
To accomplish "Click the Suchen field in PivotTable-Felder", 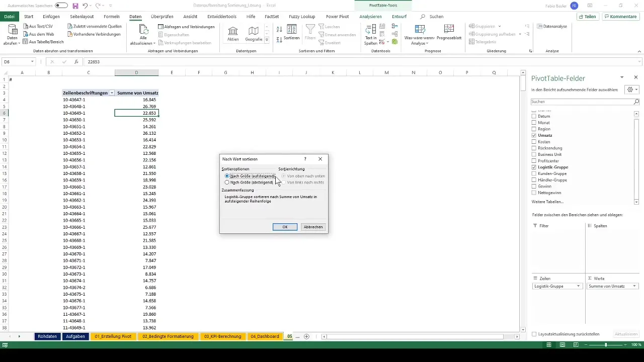I will (585, 102).
